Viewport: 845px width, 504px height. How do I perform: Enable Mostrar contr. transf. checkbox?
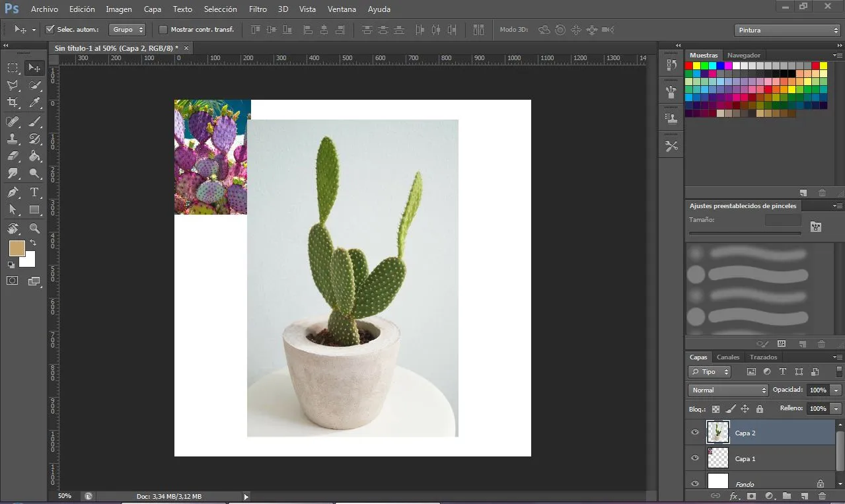pos(163,29)
